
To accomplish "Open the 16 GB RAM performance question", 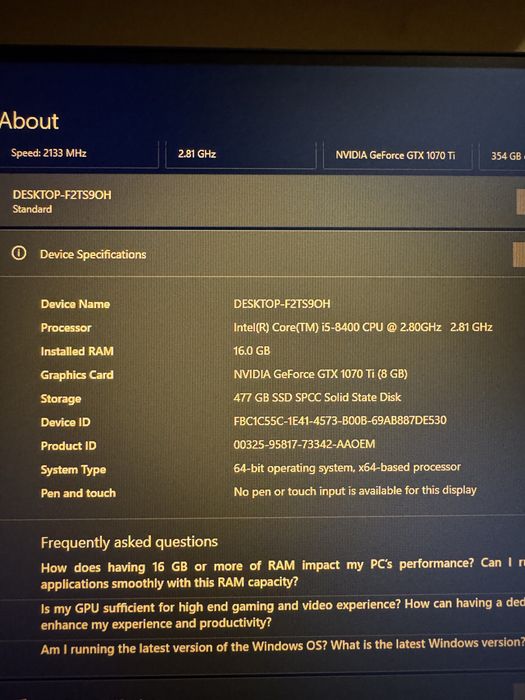I will pyautogui.click(x=283, y=574).
